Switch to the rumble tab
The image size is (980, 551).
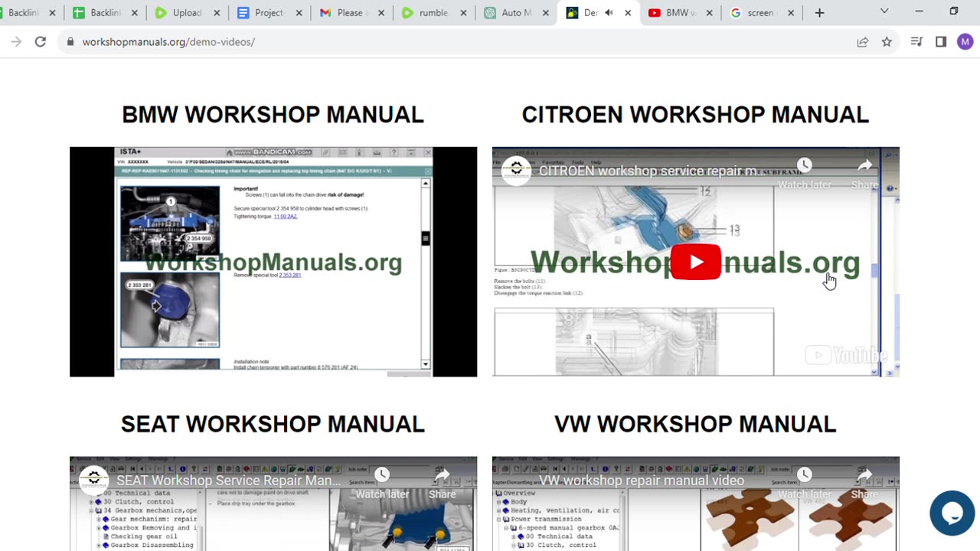point(433,12)
